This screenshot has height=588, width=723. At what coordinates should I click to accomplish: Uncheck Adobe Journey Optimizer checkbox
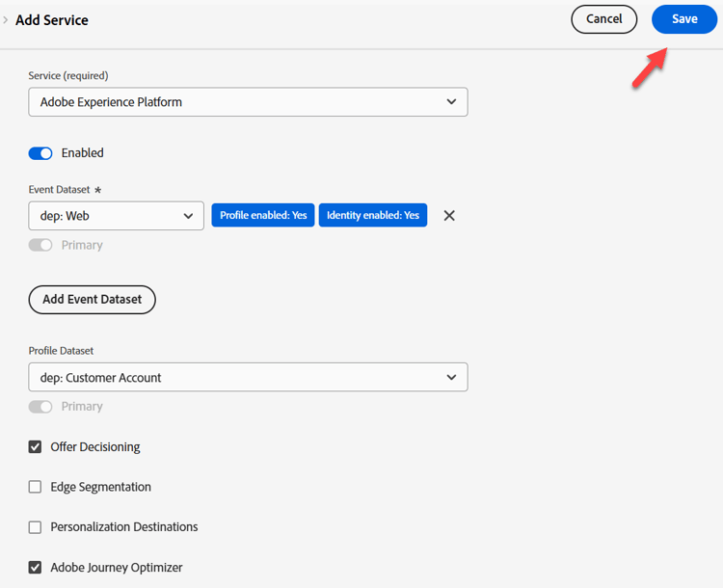tap(35, 567)
